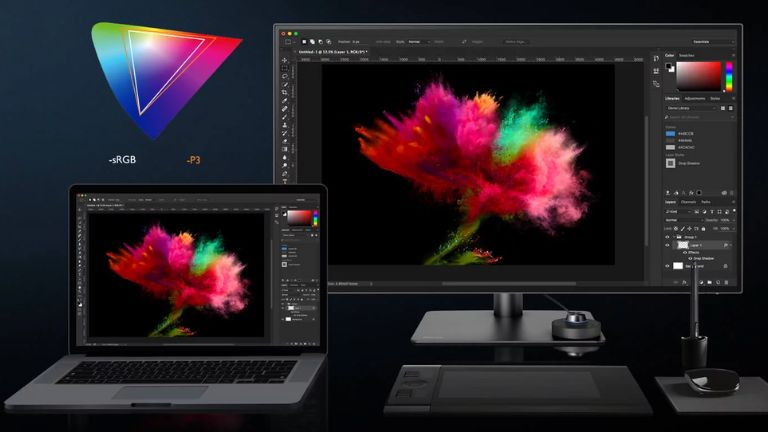Toggle lock transparent pixels

point(675,229)
